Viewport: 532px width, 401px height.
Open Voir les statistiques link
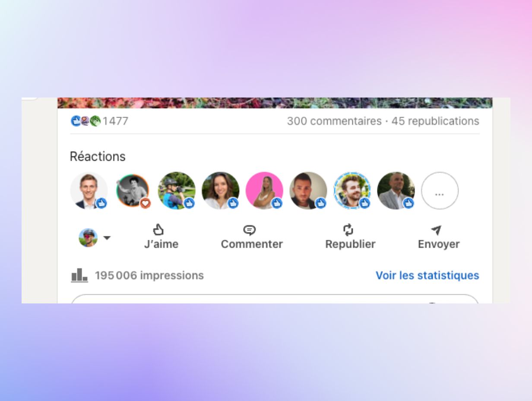pyautogui.click(x=427, y=275)
